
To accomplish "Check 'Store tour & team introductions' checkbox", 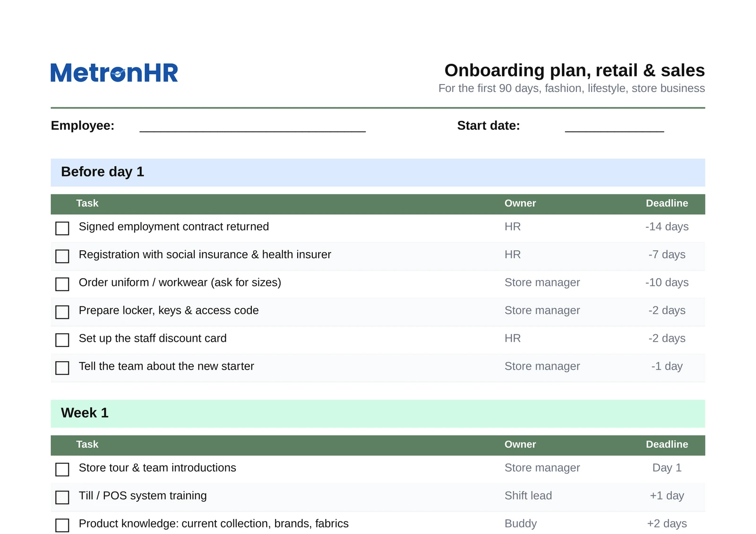I will tap(62, 469).
